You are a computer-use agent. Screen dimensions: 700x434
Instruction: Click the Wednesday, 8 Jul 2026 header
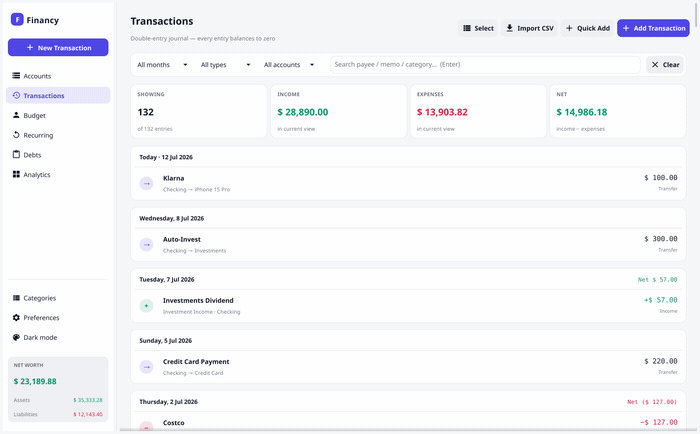click(x=171, y=218)
